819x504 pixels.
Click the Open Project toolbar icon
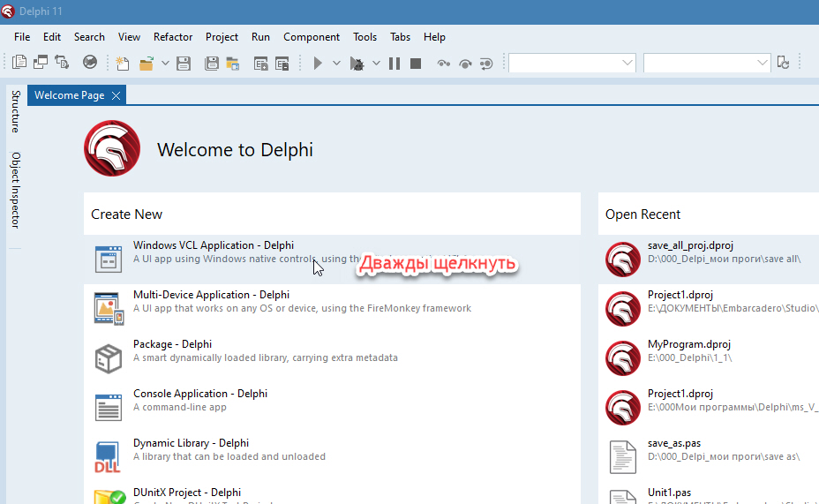click(x=232, y=64)
